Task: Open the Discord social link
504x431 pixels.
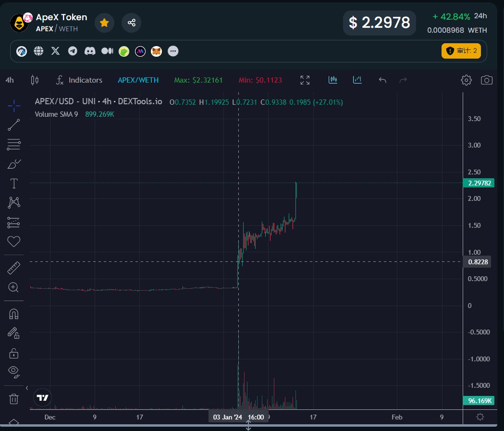Action: [90, 51]
